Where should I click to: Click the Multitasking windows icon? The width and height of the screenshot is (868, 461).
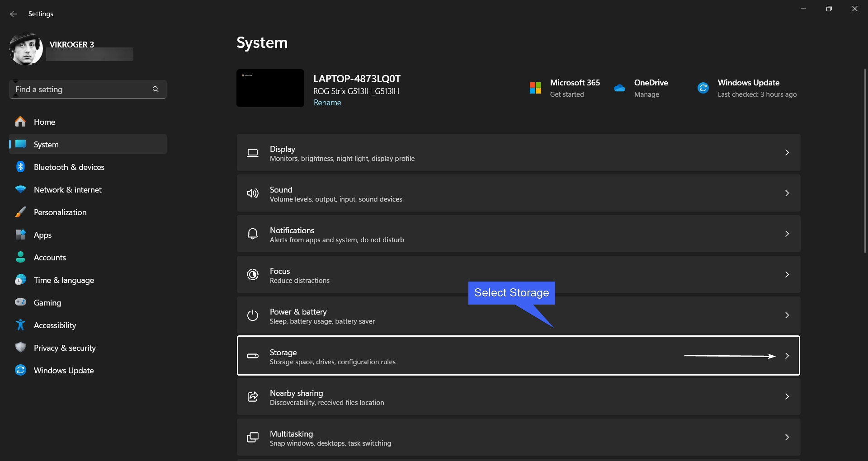point(253,437)
